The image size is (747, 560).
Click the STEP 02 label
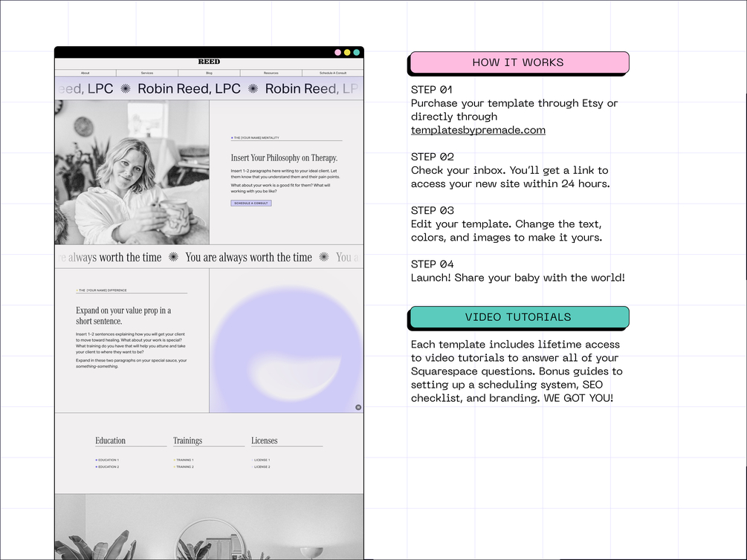pyautogui.click(x=433, y=157)
